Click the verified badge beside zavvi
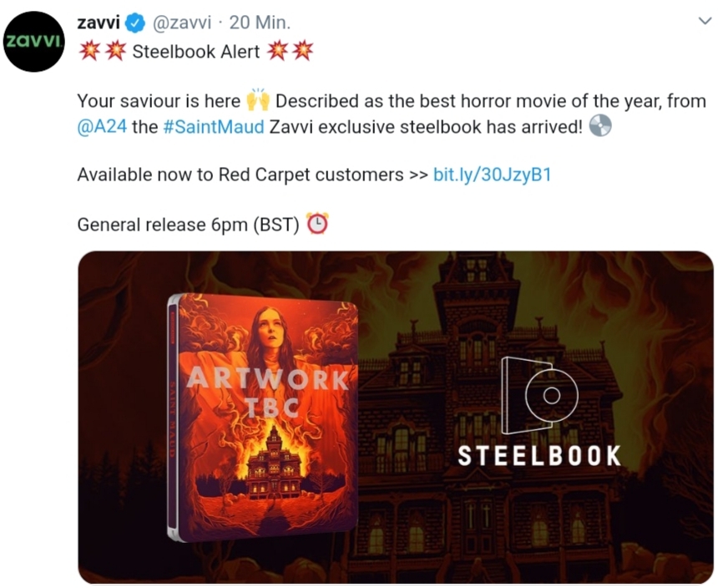The height and width of the screenshot is (588, 718). (135, 23)
